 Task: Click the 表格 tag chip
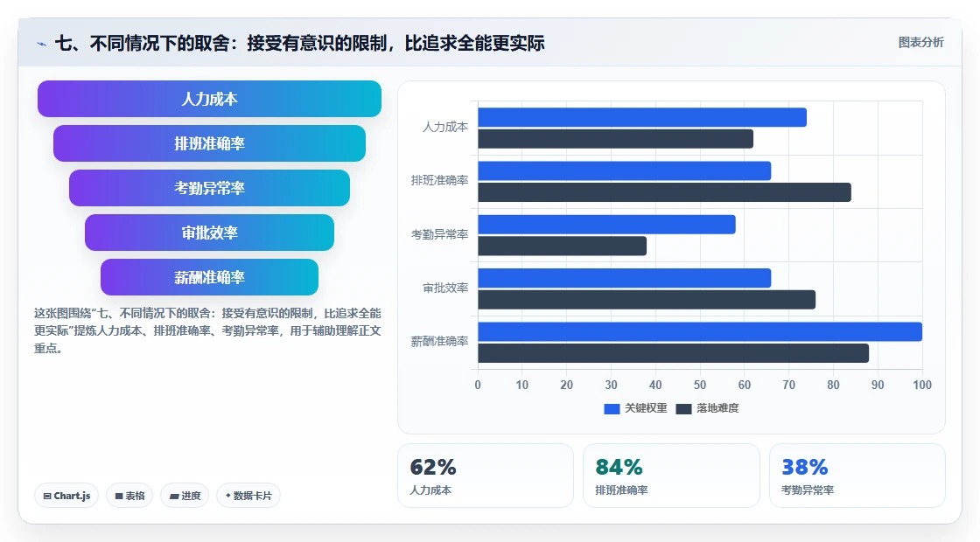[129, 496]
